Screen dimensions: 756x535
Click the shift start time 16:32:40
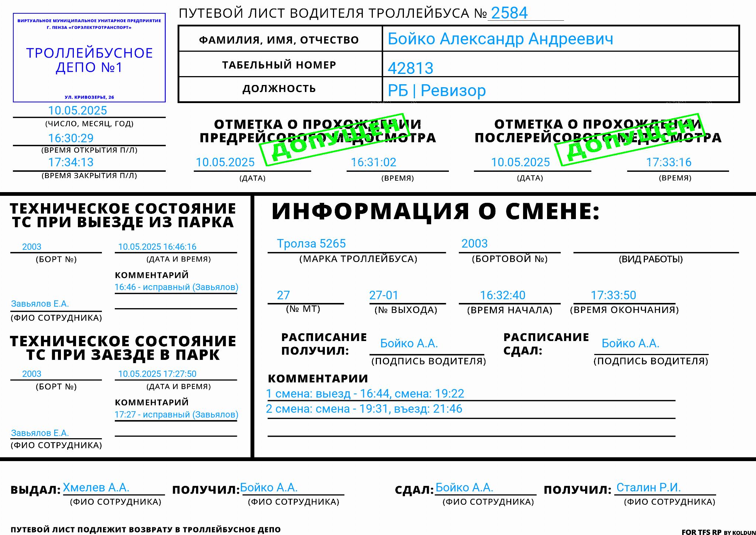pyautogui.click(x=503, y=295)
